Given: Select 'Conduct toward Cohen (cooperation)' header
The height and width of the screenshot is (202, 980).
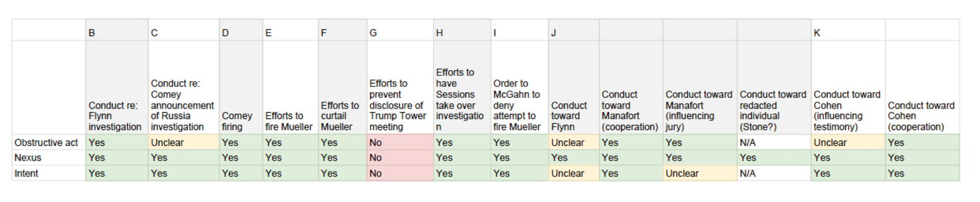Looking at the screenshot, I should click(x=922, y=88).
